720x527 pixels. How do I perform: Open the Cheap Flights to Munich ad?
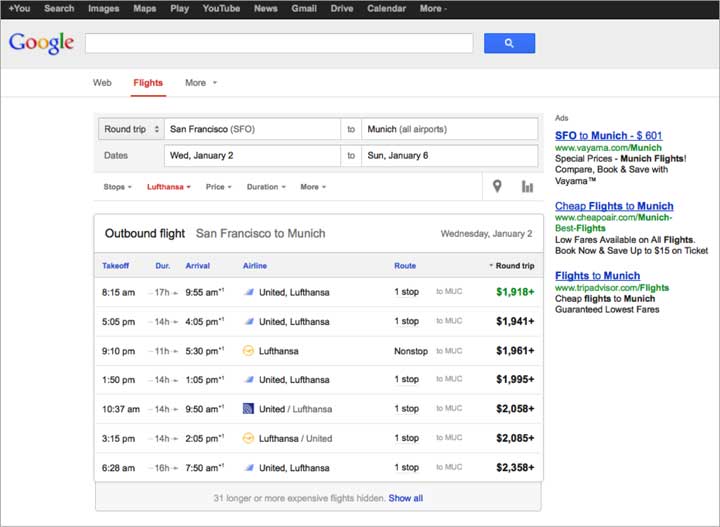(614, 206)
